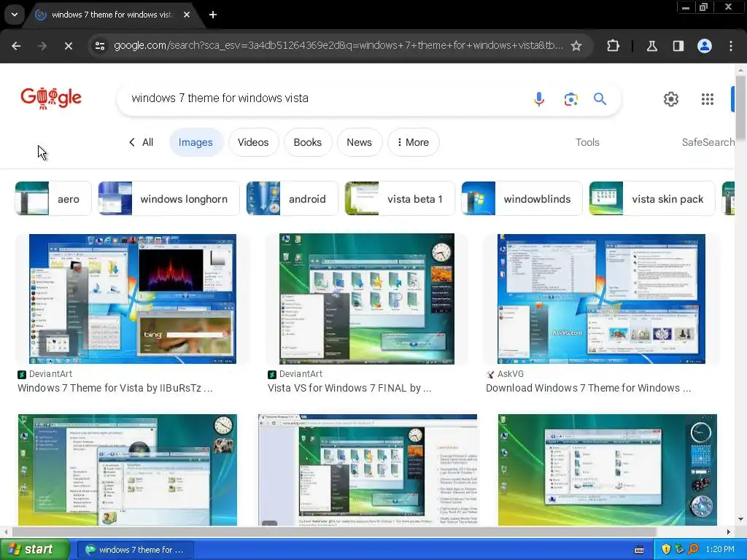Open site information icon in address bar
The width and height of the screenshot is (747, 560).
(x=99, y=46)
